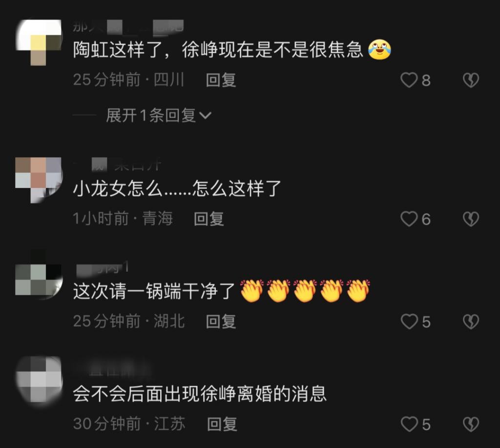Tap broken heart on the 江苏 comment
Viewport: 500px width, 448px height.
coord(471,424)
